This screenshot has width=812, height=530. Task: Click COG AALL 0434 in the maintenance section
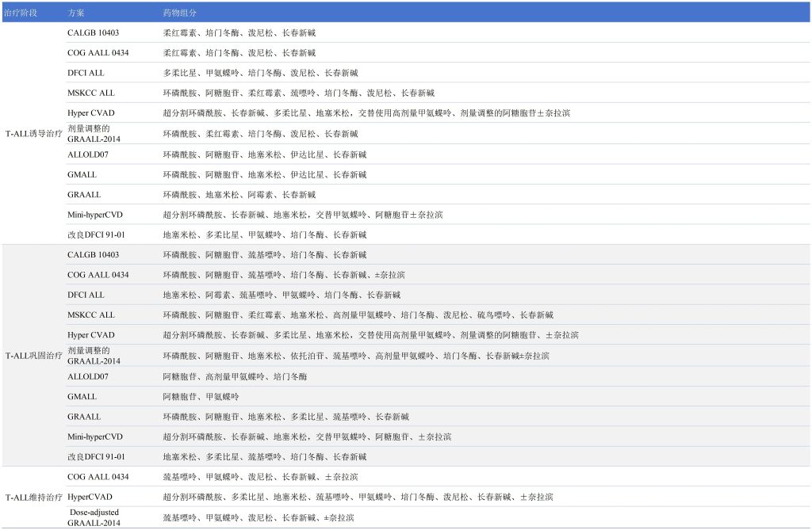pyautogui.click(x=98, y=477)
